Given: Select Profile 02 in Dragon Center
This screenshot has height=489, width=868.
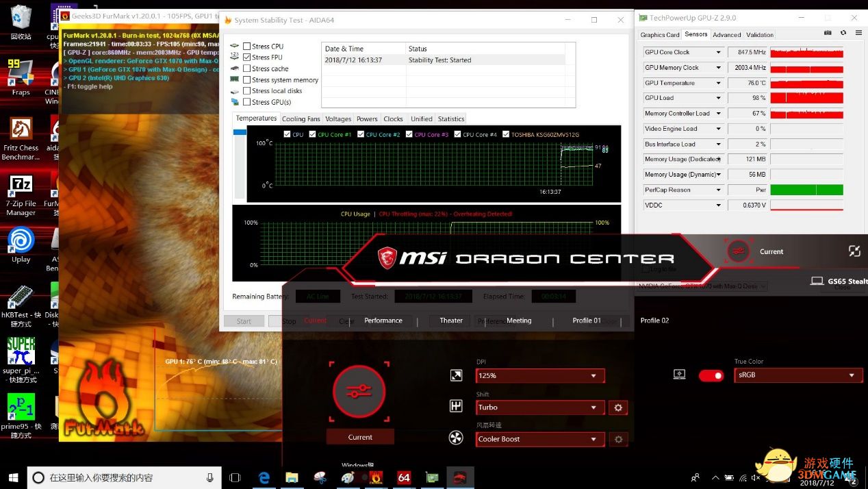Looking at the screenshot, I should [x=654, y=321].
